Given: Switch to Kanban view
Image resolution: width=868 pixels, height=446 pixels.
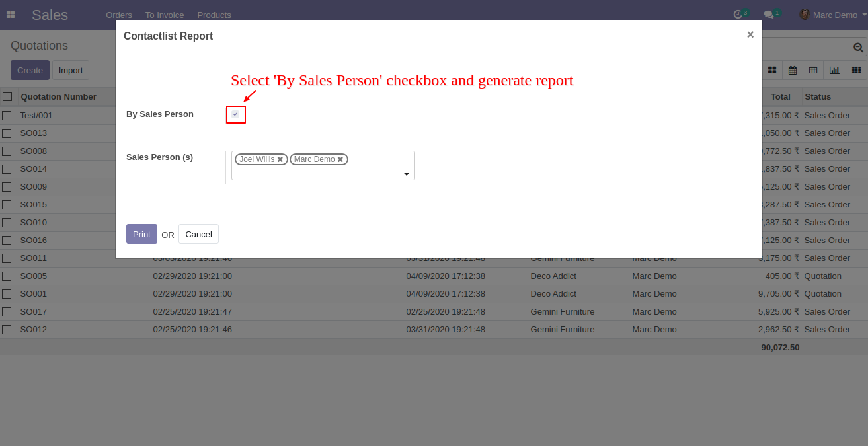Looking at the screenshot, I should click(x=773, y=69).
